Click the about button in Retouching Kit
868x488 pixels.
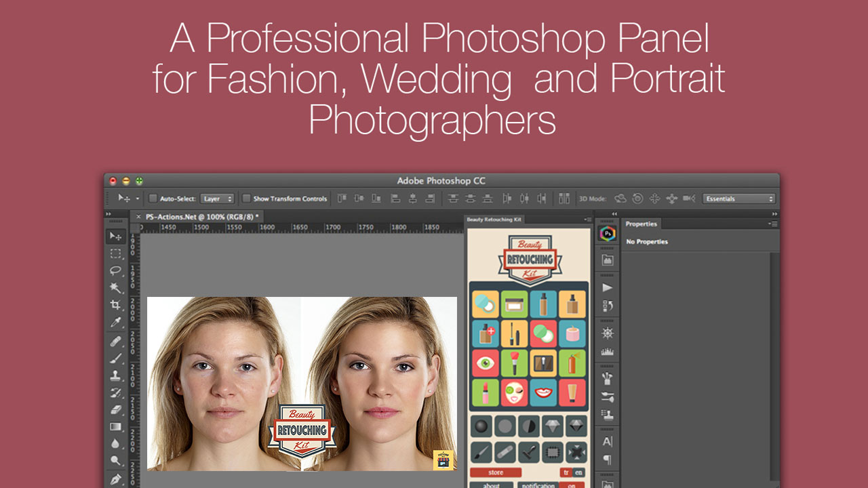coord(492,485)
